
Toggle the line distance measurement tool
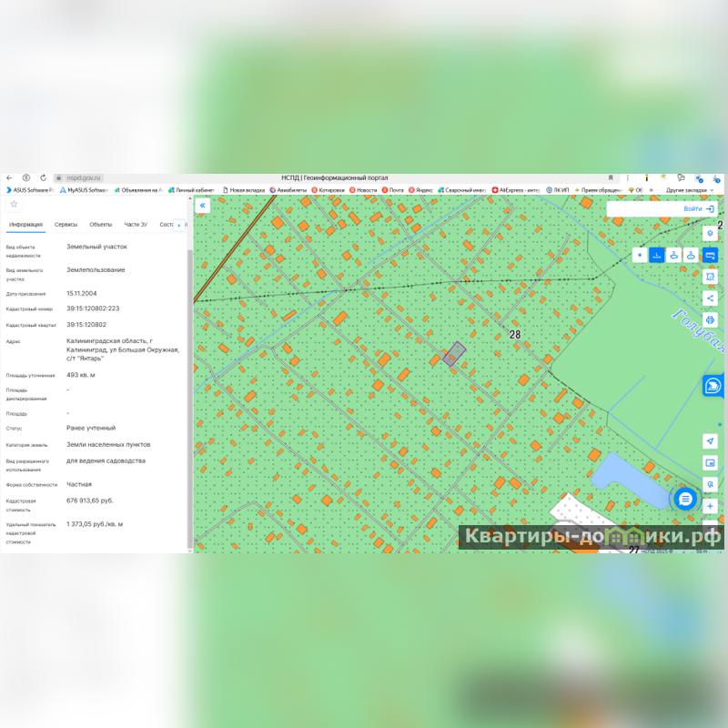point(655,255)
